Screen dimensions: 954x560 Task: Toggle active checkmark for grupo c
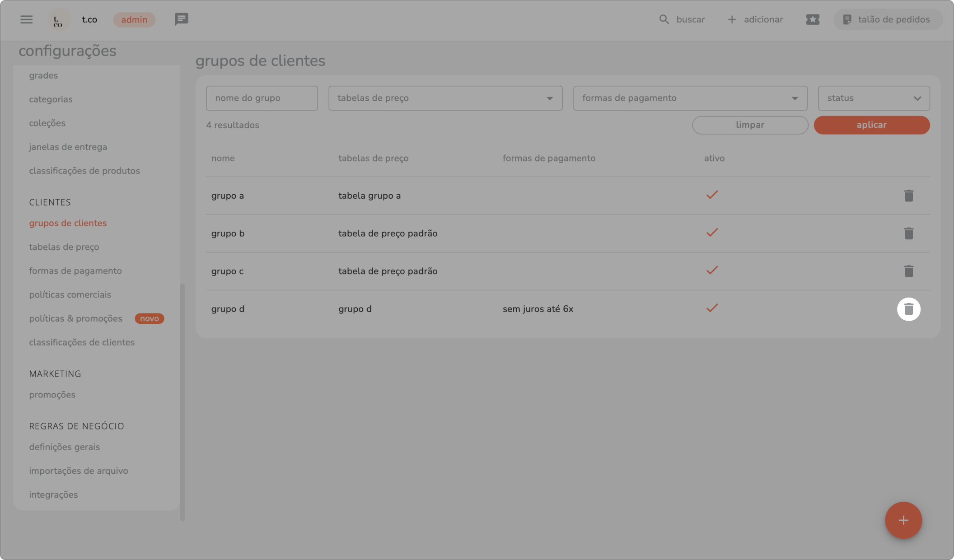click(x=712, y=271)
